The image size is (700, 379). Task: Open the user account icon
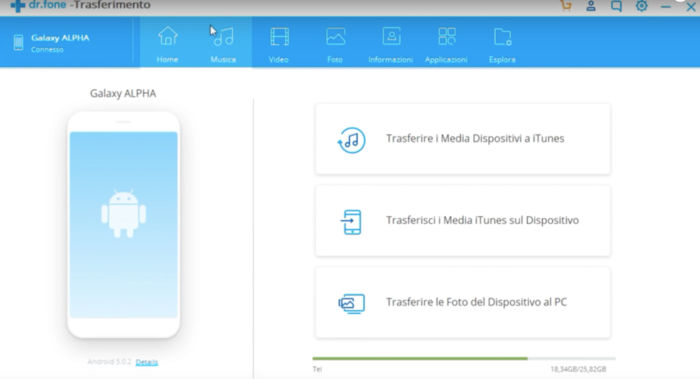591,6
